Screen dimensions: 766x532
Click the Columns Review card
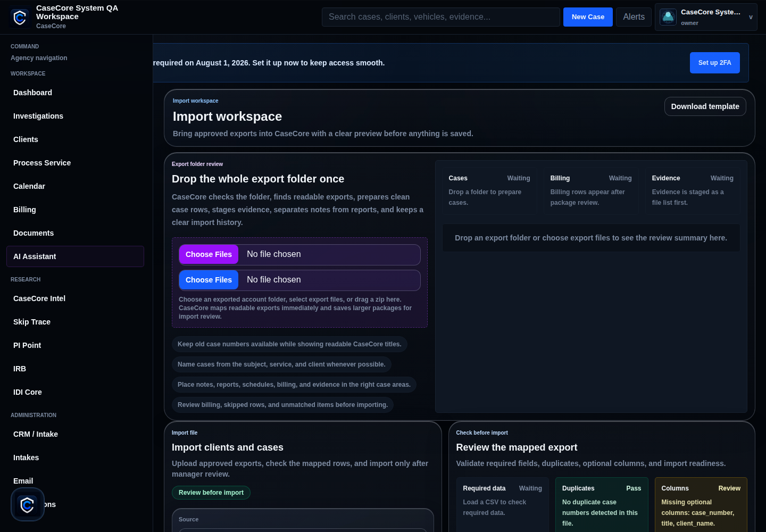[x=701, y=505]
